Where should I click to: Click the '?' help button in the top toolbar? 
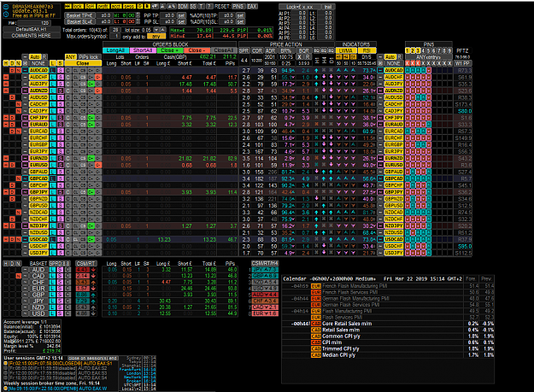(x=209, y=7)
